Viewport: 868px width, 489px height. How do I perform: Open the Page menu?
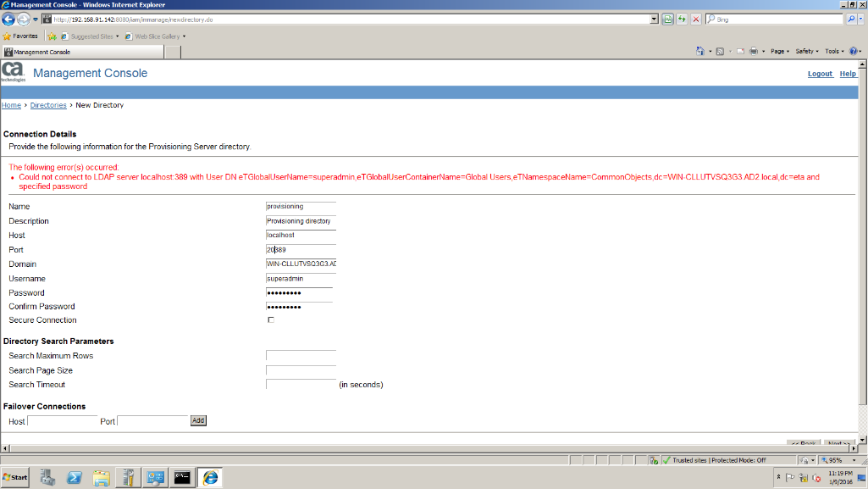(x=779, y=51)
